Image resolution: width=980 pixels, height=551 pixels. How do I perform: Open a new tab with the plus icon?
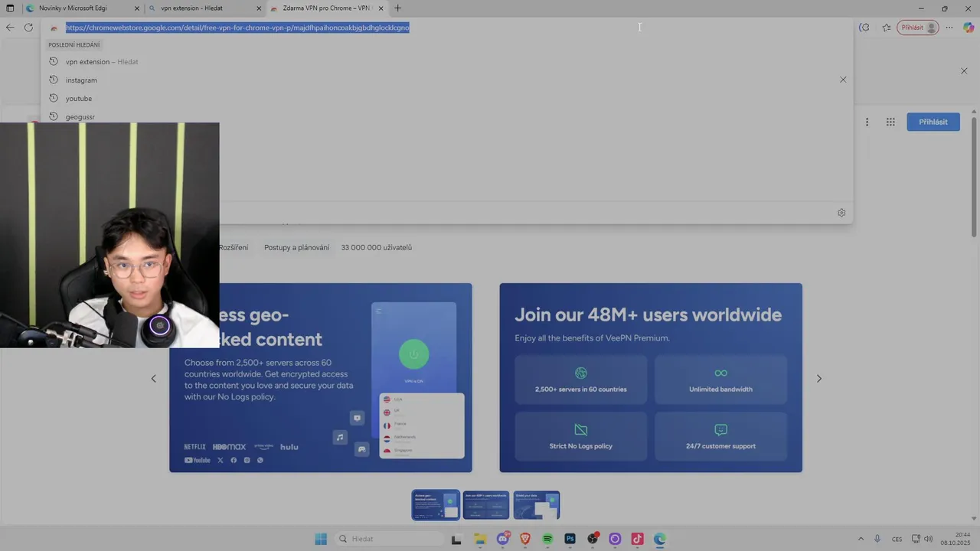click(x=397, y=8)
